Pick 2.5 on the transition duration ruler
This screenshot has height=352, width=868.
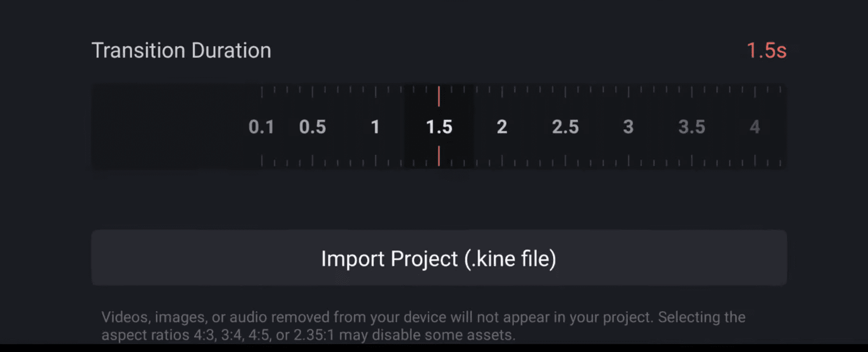click(x=565, y=127)
